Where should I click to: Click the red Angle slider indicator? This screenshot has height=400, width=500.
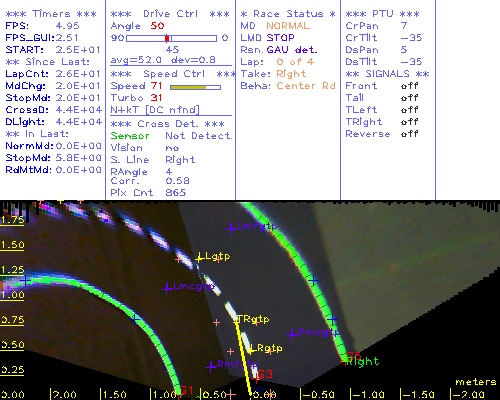(x=167, y=38)
